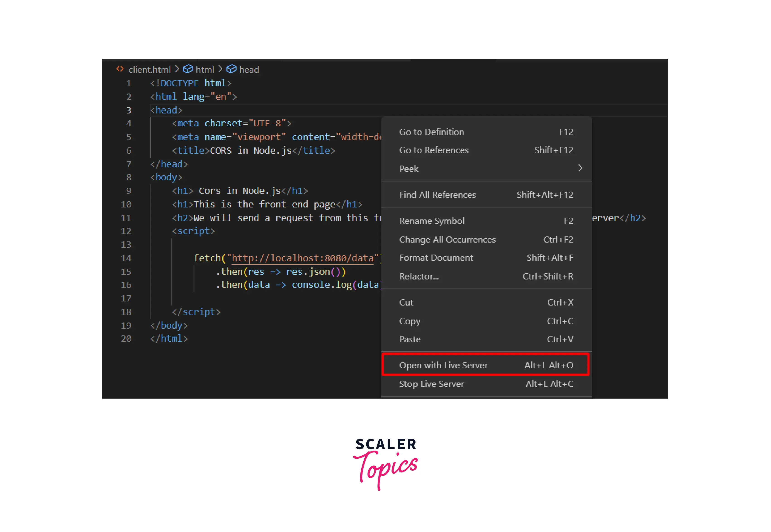The image size is (771, 532).
Task: Select Find All References option
Action: (437, 195)
